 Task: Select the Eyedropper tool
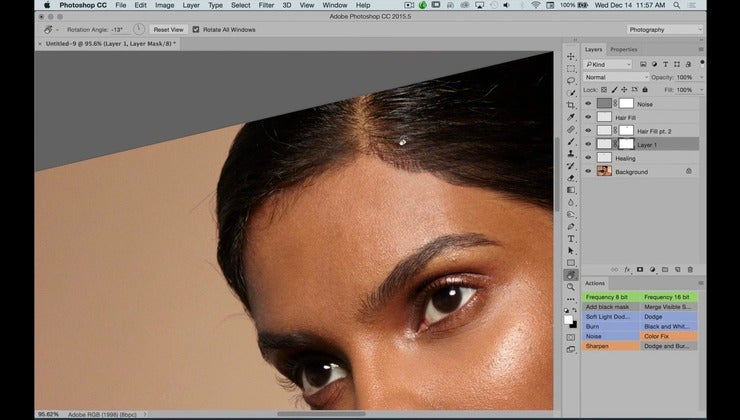[571, 117]
